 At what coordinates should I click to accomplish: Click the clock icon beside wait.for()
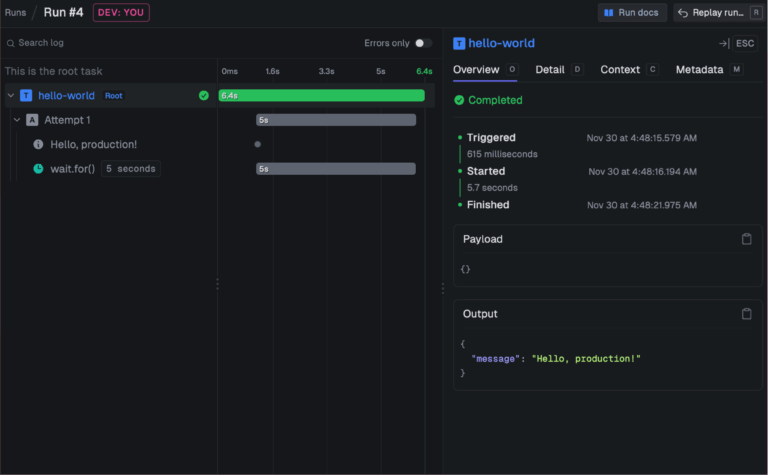click(38, 169)
